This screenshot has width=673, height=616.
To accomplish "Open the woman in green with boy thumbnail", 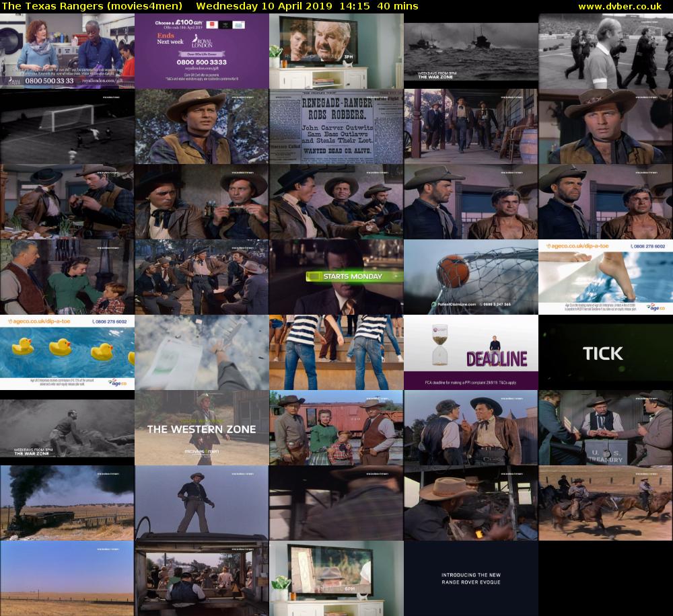I will pos(67,277).
